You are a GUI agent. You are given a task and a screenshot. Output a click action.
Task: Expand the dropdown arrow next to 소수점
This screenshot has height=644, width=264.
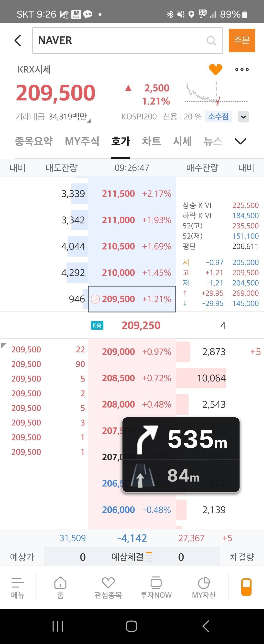click(243, 117)
